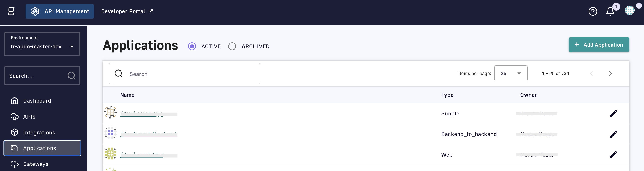Click the Gravitee logo icon
Image resolution: width=644 pixels, height=171 pixels.
[x=11, y=11]
